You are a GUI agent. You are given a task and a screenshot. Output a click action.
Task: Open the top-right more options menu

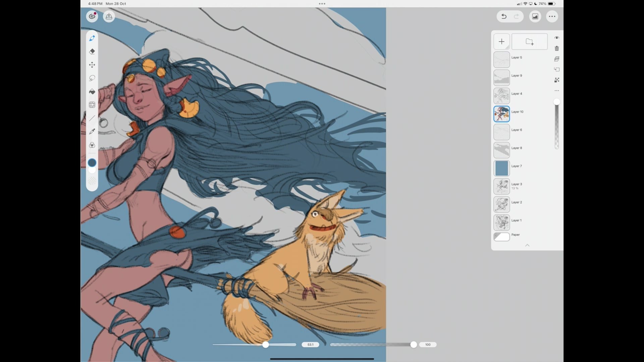(552, 16)
